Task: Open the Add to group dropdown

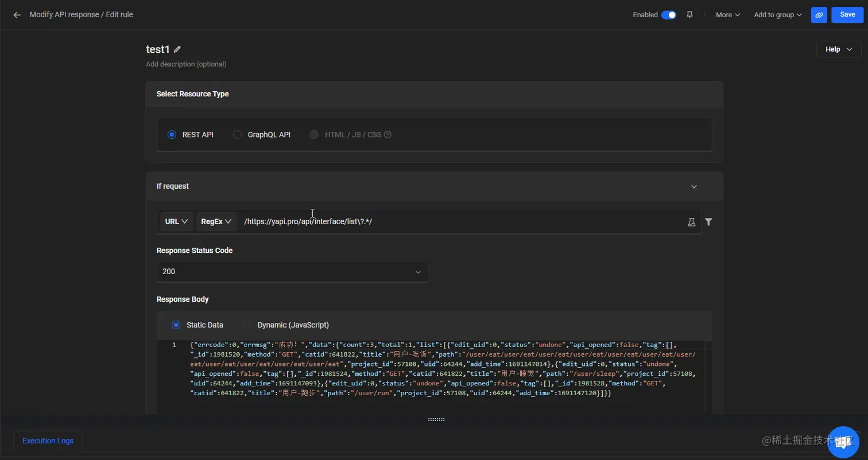Action: pos(778,15)
